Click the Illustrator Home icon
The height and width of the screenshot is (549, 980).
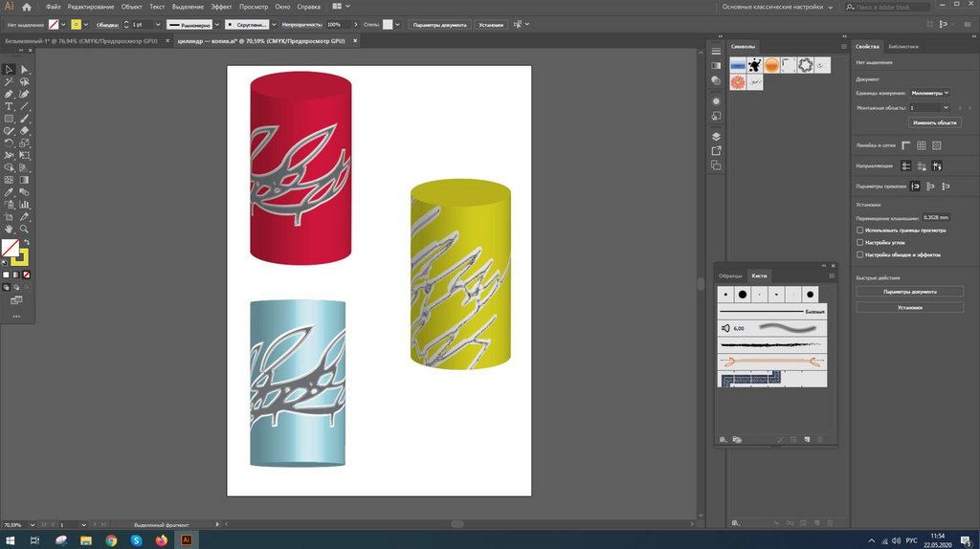(x=27, y=7)
